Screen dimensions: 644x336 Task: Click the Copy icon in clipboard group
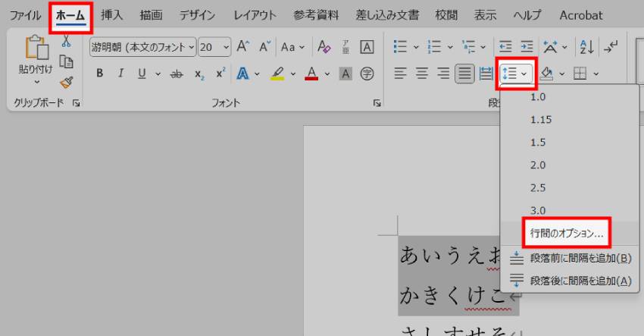(66, 61)
